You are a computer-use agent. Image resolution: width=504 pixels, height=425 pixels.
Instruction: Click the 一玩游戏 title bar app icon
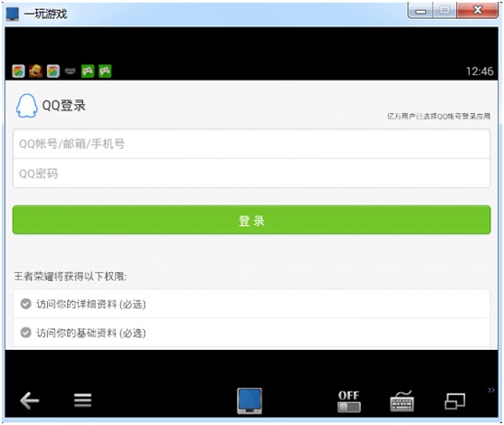pyautogui.click(x=13, y=14)
